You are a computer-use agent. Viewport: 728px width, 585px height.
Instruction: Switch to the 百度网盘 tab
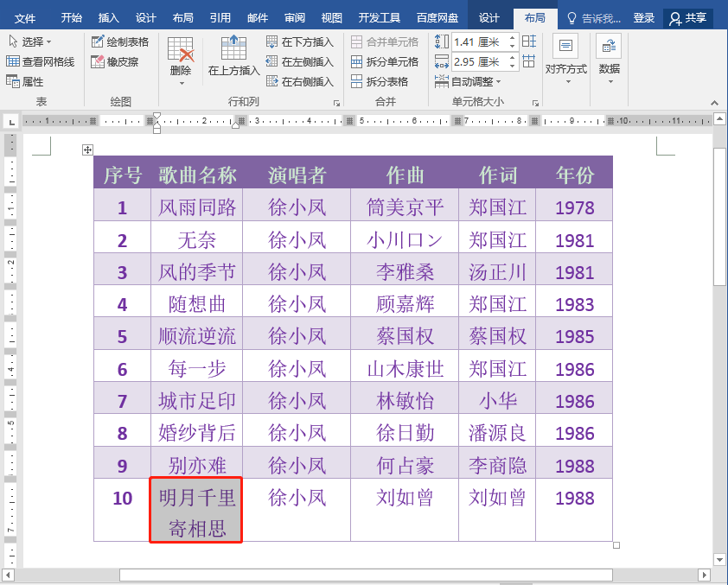437,17
